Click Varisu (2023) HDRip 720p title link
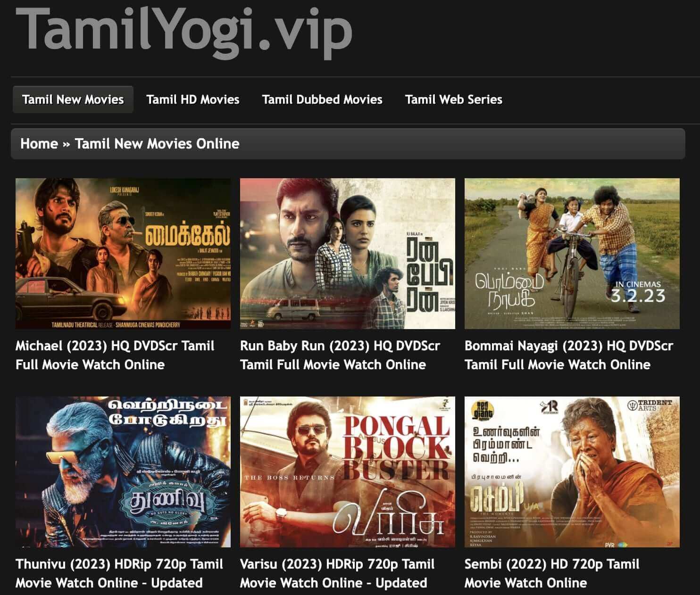 pyautogui.click(x=337, y=573)
